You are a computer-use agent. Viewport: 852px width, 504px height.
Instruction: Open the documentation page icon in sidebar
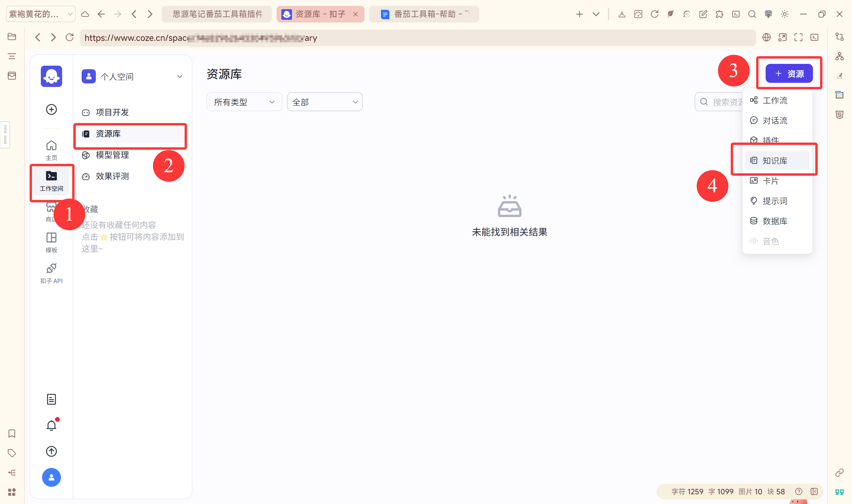[x=51, y=399]
